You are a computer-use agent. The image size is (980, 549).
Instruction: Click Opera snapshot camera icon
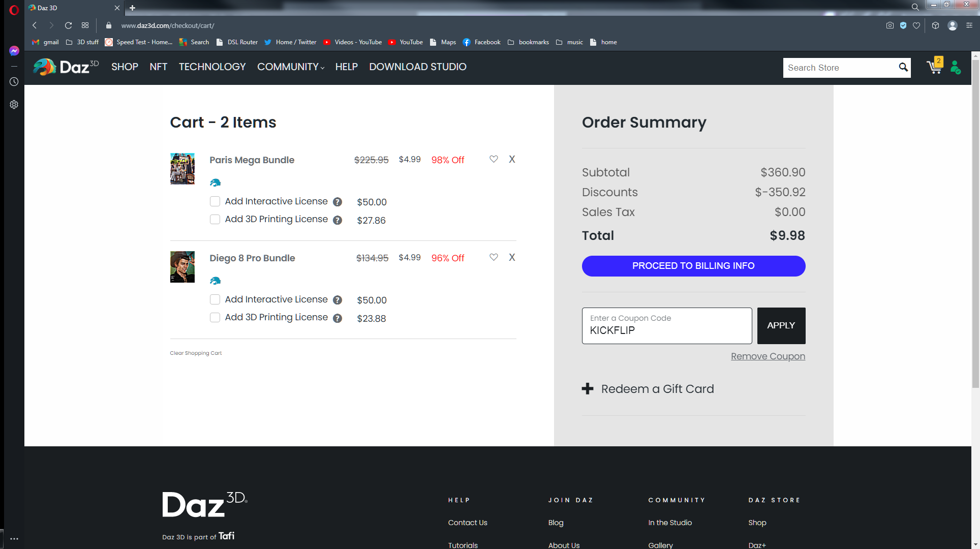(890, 25)
